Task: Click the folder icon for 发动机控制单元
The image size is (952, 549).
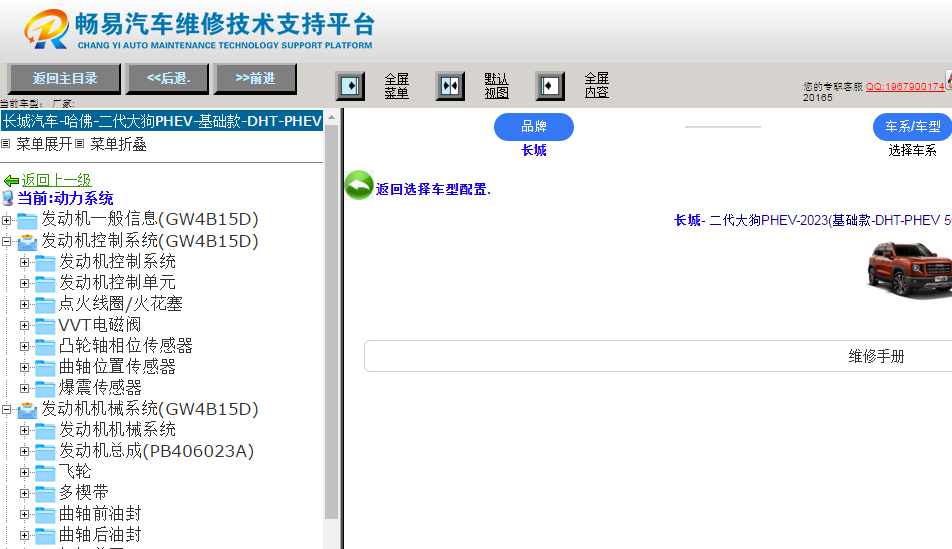Action: click(45, 283)
